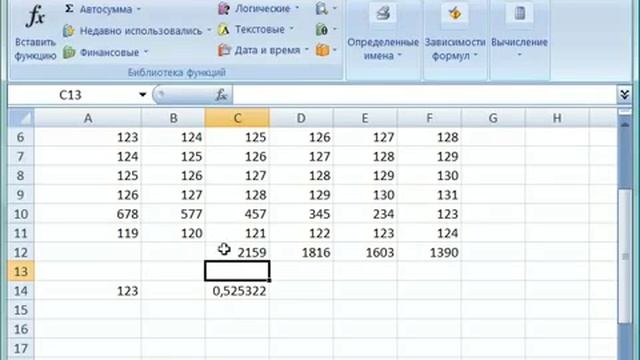
Task: Open the Calculation group dropdown arrow
Action: click(519, 55)
